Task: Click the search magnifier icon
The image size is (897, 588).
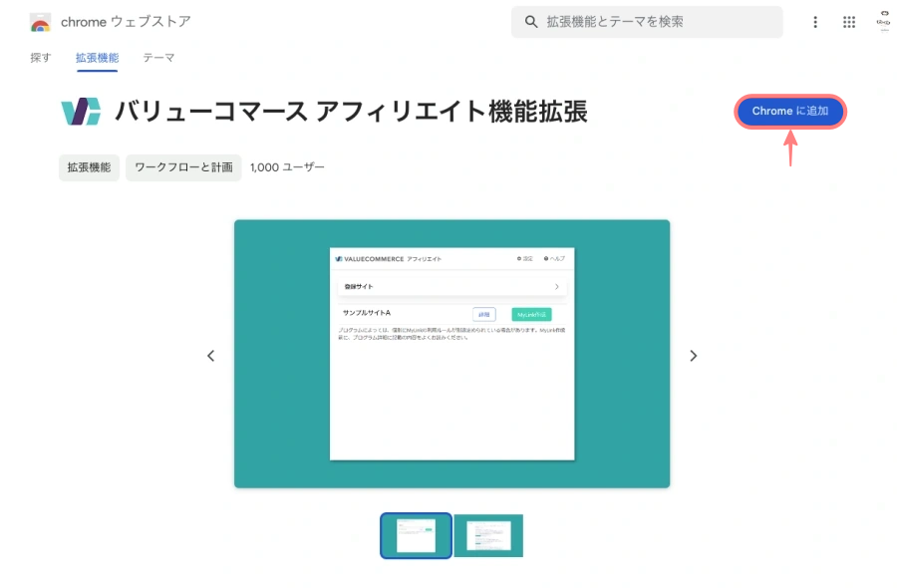Action: (531, 22)
